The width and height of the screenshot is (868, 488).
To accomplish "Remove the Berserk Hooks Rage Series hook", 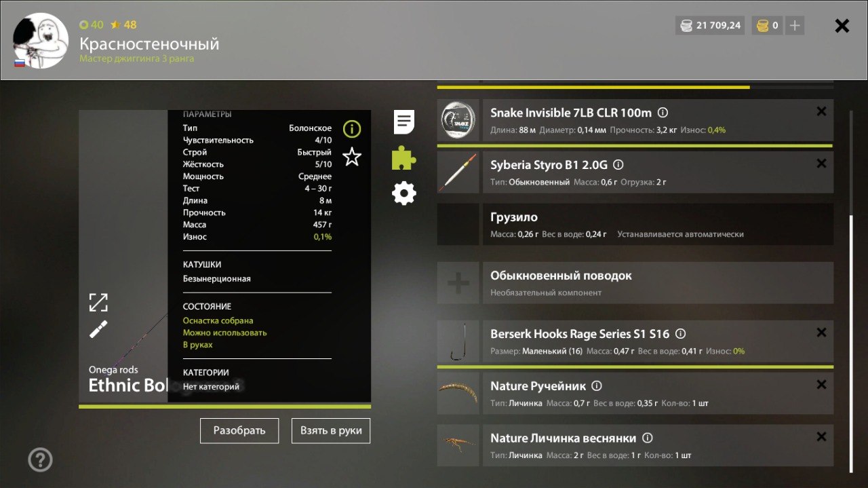I will point(821,333).
